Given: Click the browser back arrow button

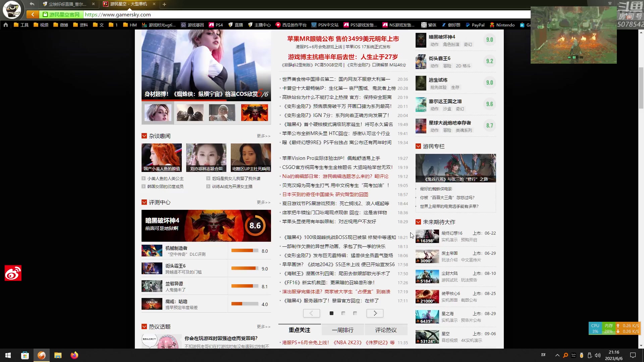Looking at the screenshot, I should tap(33, 14).
